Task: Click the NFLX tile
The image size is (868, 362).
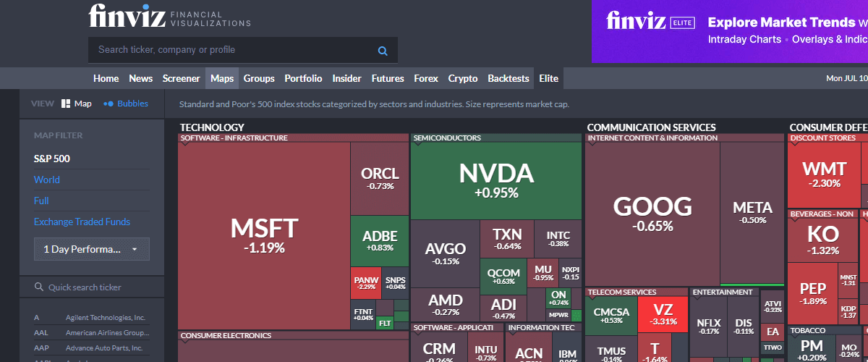Action: click(708, 327)
